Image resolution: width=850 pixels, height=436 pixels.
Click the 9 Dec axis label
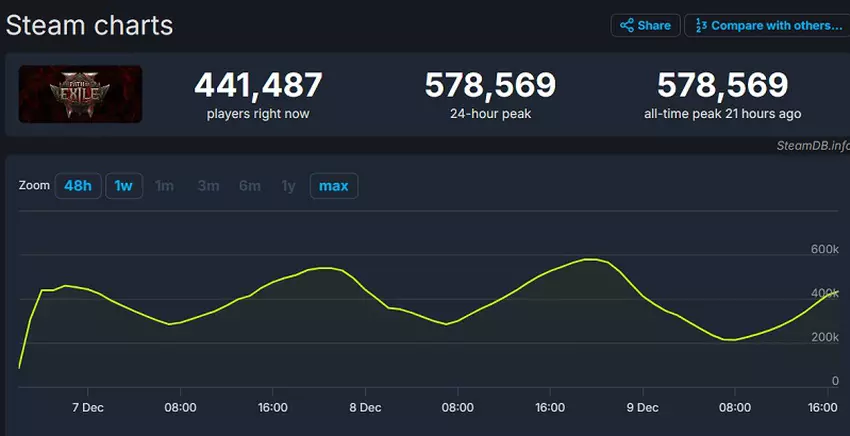pyautogui.click(x=642, y=408)
